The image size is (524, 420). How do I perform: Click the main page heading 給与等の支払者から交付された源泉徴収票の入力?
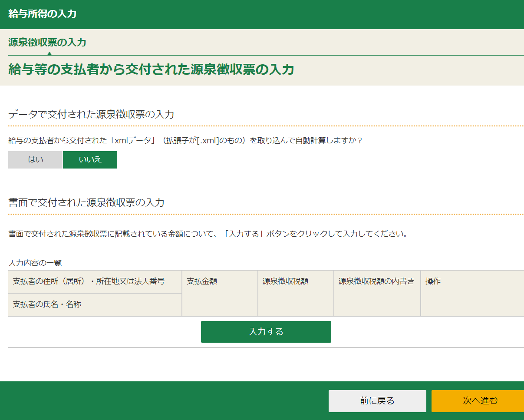151,69
